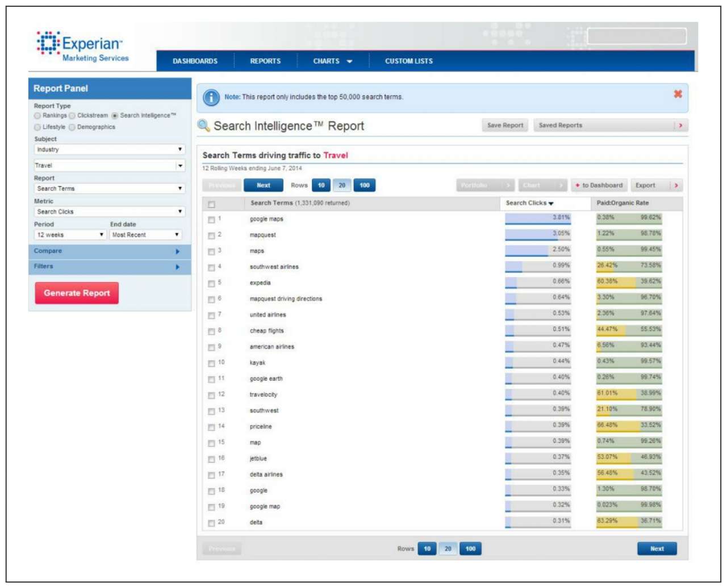Click the search term american airlines
The height and width of the screenshot is (588, 727).
[272, 347]
